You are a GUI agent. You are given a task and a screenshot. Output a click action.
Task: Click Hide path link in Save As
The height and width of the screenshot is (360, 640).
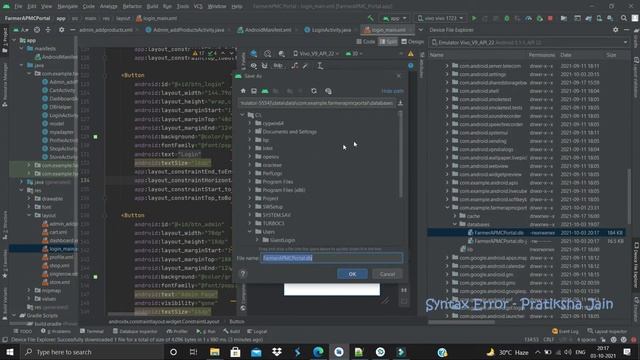[392, 91]
